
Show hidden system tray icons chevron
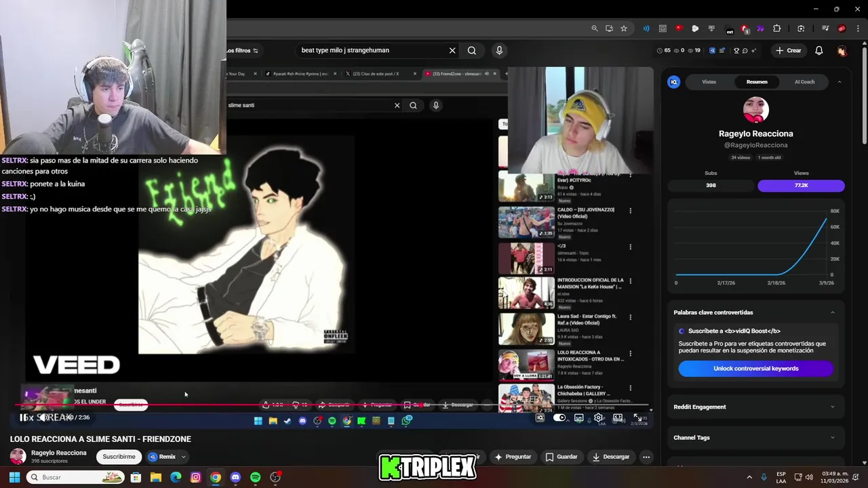749,477
